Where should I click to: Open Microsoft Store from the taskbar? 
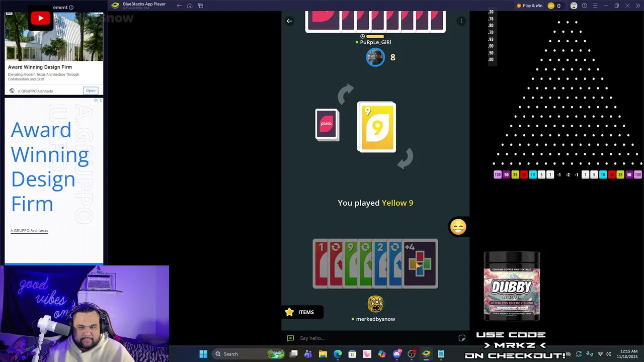[x=352, y=354]
